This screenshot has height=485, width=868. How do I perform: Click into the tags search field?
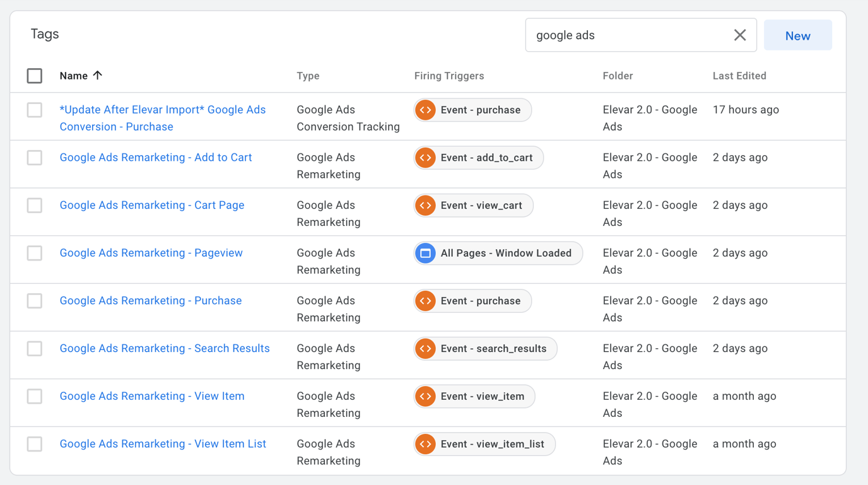628,35
